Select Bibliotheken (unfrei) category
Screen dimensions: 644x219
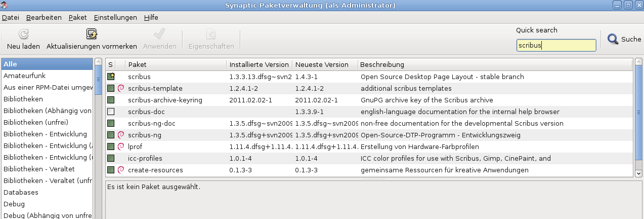tap(47, 122)
